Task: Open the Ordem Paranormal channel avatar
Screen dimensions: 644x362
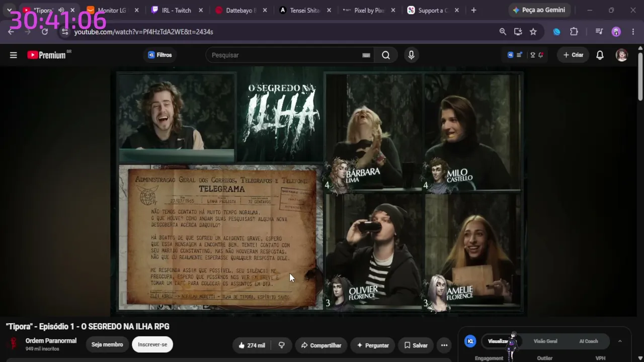Action: click(14, 344)
